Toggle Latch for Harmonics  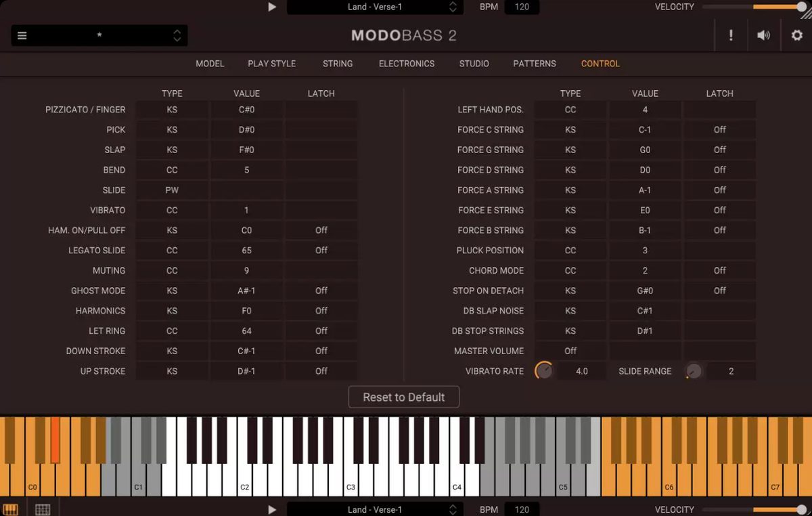pos(321,311)
